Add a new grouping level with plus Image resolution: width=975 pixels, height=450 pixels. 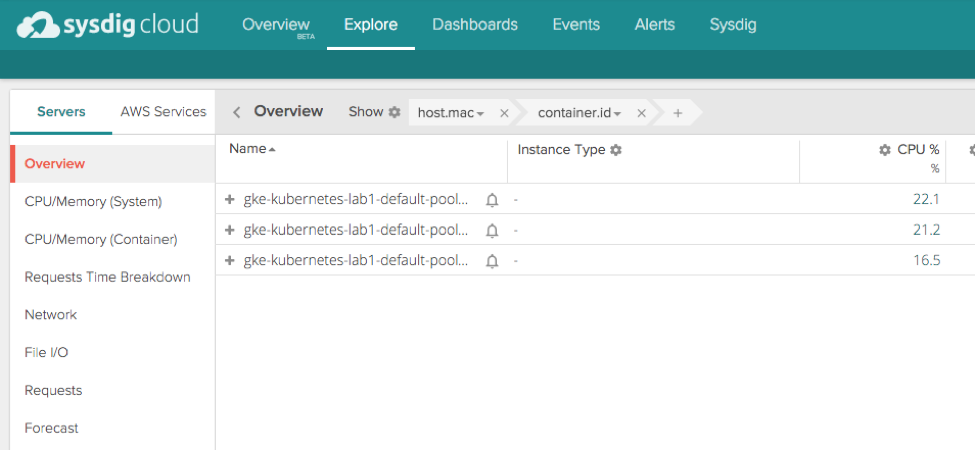678,113
